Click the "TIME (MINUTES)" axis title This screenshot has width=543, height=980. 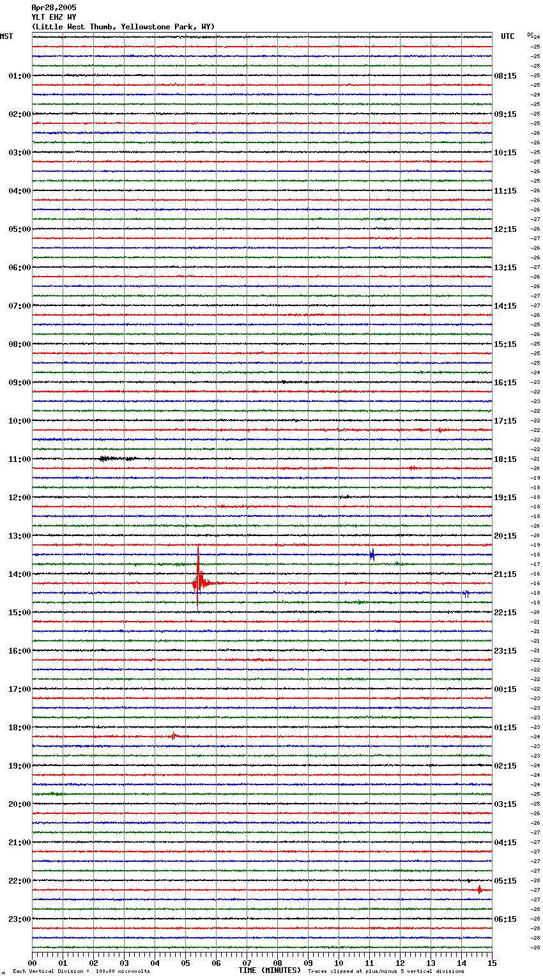click(x=270, y=970)
